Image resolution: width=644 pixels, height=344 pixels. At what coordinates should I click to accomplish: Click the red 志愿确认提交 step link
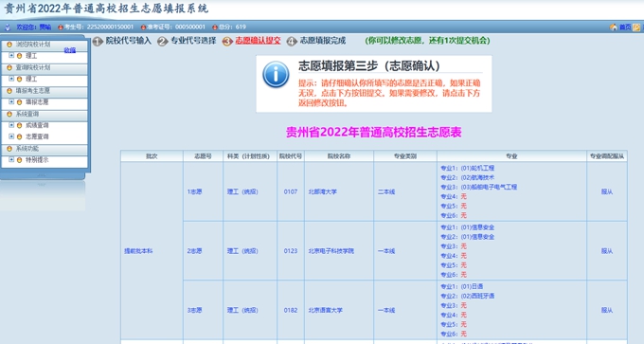pyautogui.click(x=258, y=41)
